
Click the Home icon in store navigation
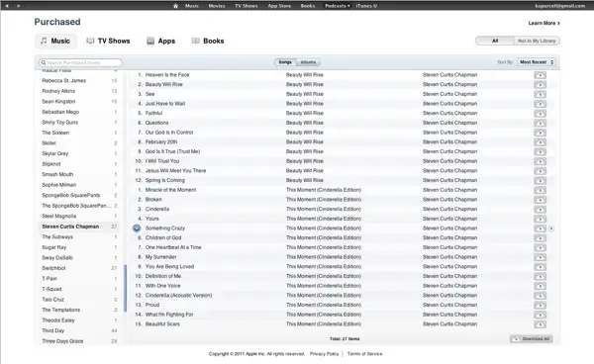tap(175, 6)
